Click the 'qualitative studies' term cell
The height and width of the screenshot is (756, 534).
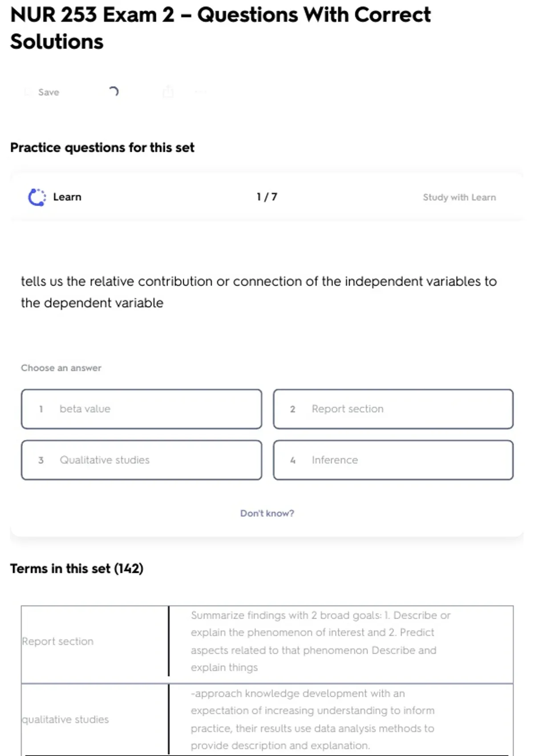point(65,719)
